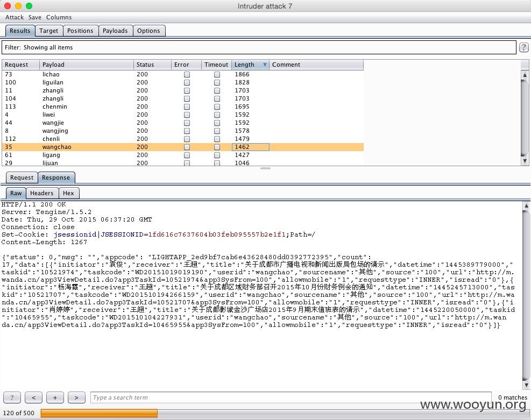Sort by Error column header
This screenshot has width=531, height=420.
coord(186,65)
